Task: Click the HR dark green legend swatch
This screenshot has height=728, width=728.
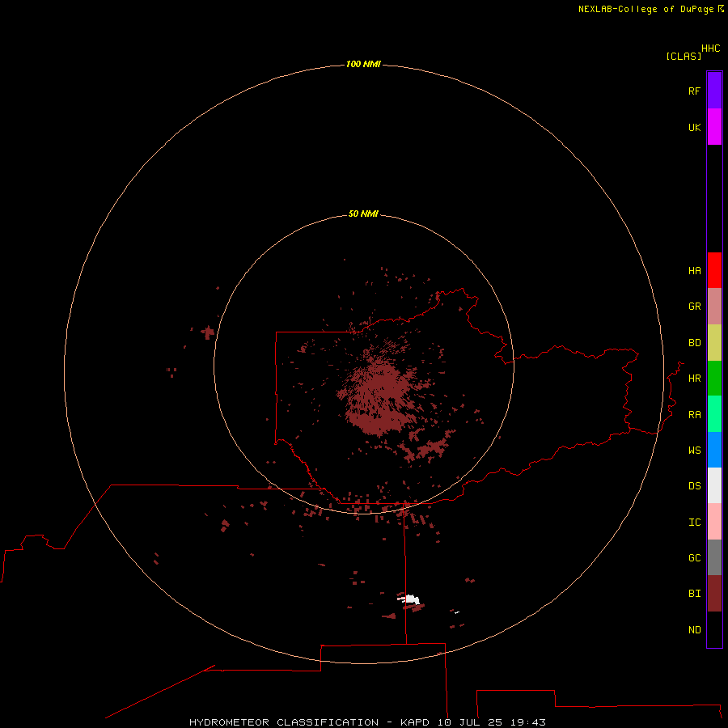Action: (714, 379)
